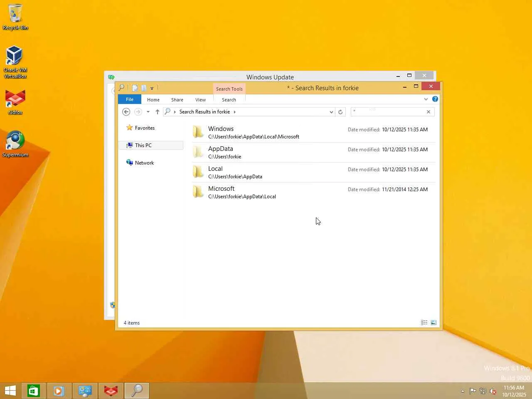Screen dimensions: 532x399
Task: Click the Local result folder icon
Action: point(198,172)
